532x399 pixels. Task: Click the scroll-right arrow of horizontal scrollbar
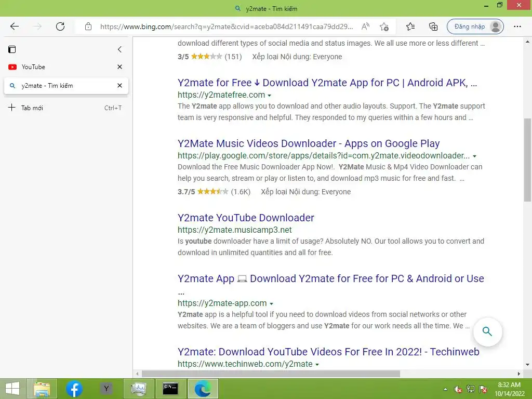click(x=519, y=374)
